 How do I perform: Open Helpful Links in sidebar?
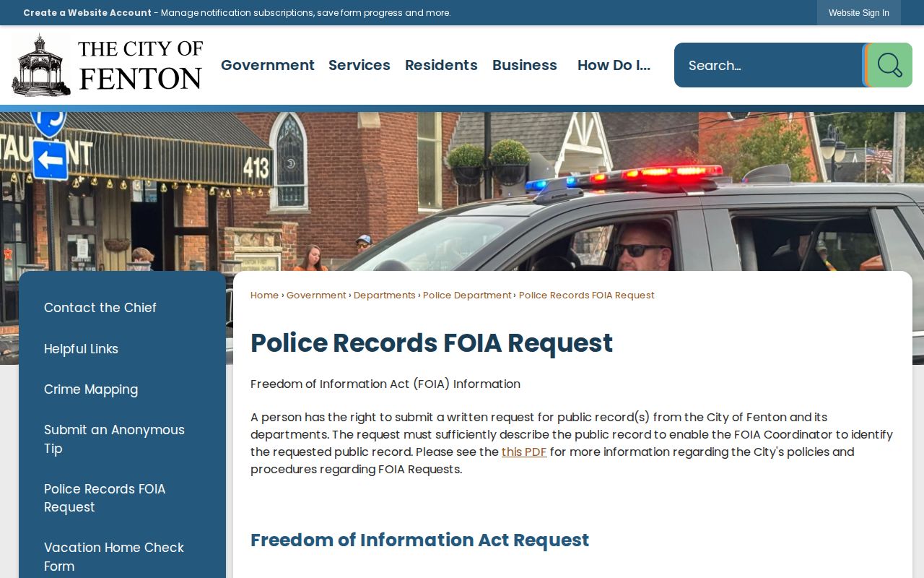(81, 349)
